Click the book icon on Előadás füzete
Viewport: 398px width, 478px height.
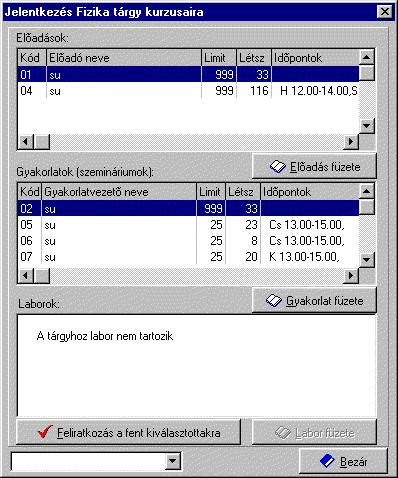(278, 167)
